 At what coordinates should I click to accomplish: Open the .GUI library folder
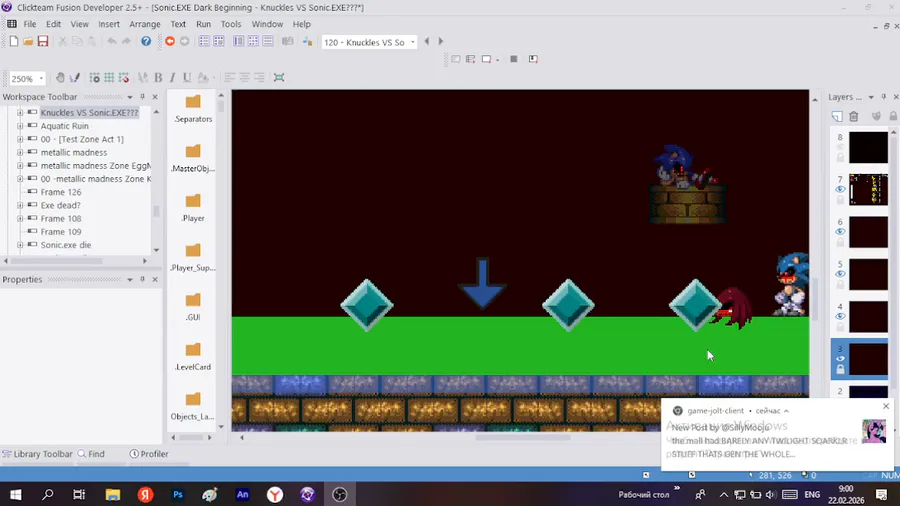193,307
